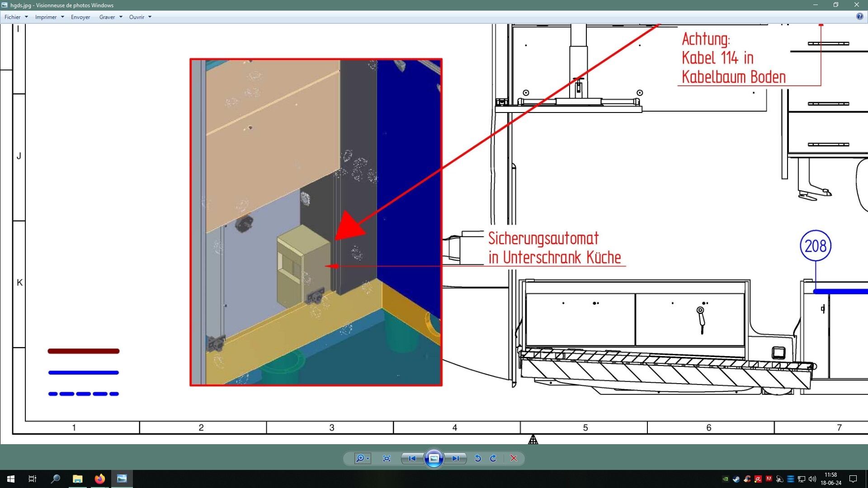Delete photo with red X icon
The height and width of the screenshot is (488, 868).
pyautogui.click(x=514, y=458)
